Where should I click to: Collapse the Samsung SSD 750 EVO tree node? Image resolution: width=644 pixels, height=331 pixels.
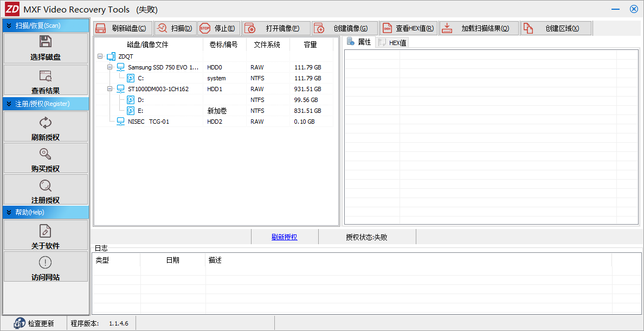[x=110, y=67]
